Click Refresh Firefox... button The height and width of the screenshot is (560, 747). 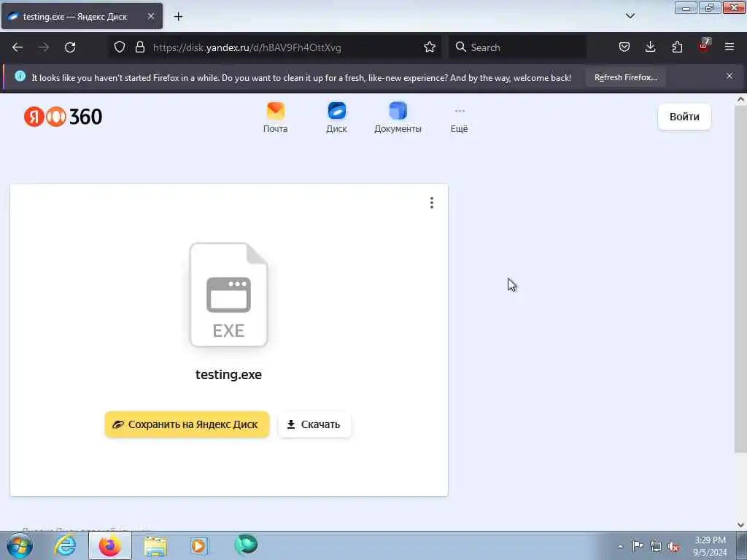pos(625,77)
